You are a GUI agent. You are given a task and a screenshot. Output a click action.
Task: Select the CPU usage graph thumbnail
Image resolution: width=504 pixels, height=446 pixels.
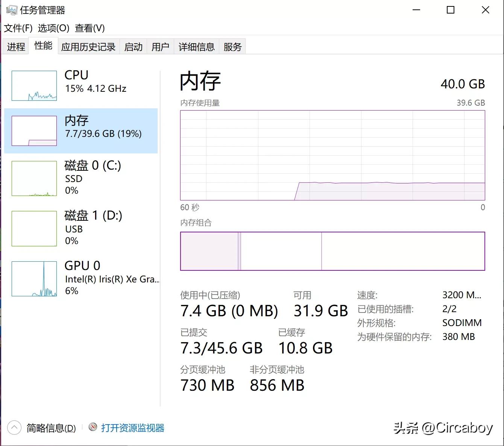click(x=34, y=86)
